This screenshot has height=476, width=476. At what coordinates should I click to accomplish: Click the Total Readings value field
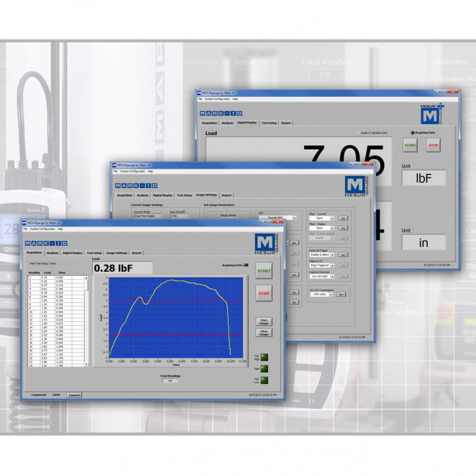pos(170,380)
